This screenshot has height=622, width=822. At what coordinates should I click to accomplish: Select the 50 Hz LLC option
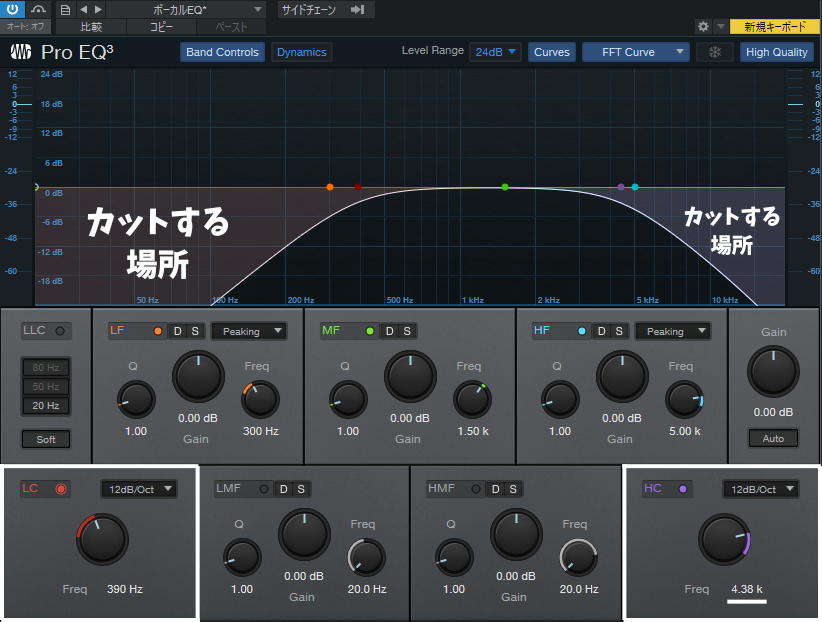point(46,387)
